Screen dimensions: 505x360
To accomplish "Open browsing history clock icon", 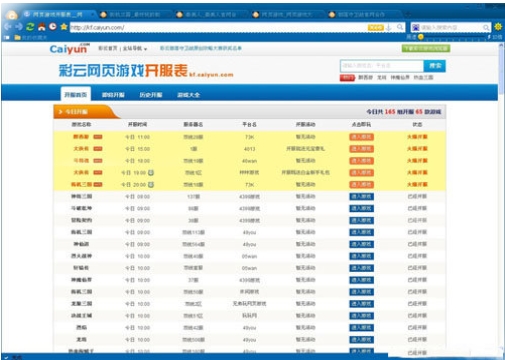I will pyautogui.click(x=53, y=27).
